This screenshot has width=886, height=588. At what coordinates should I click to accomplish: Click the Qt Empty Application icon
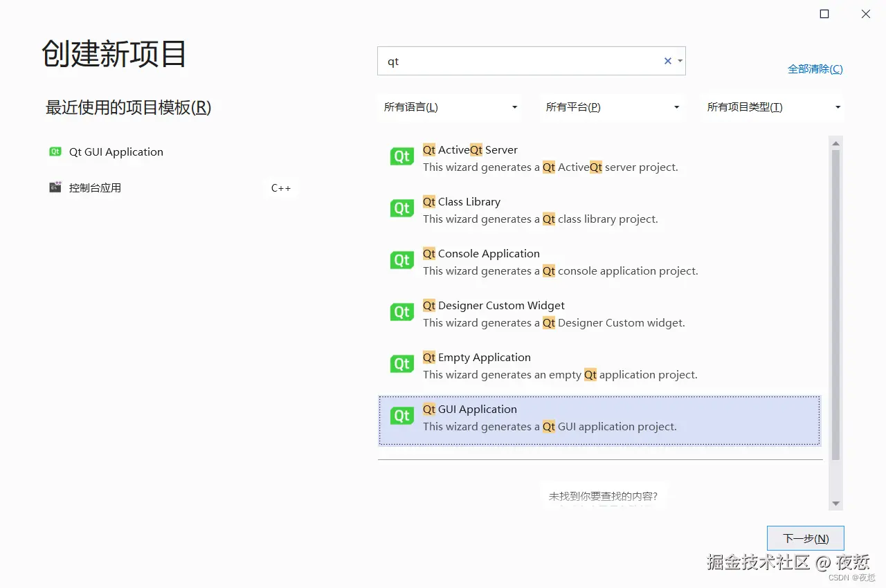click(x=401, y=364)
